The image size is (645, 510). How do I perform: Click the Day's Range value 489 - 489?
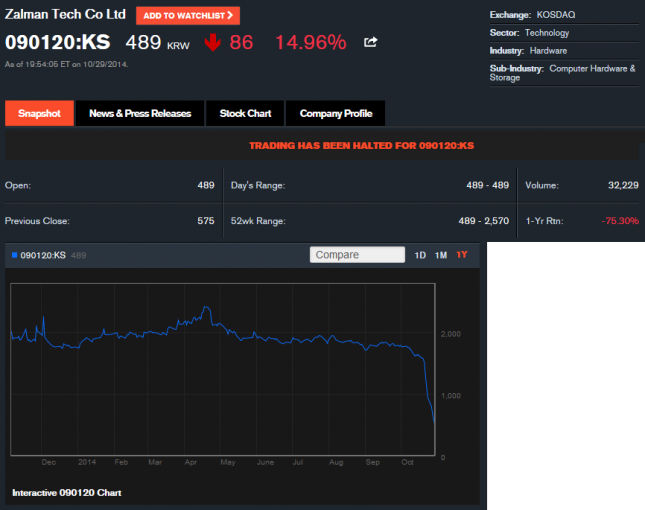487,185
